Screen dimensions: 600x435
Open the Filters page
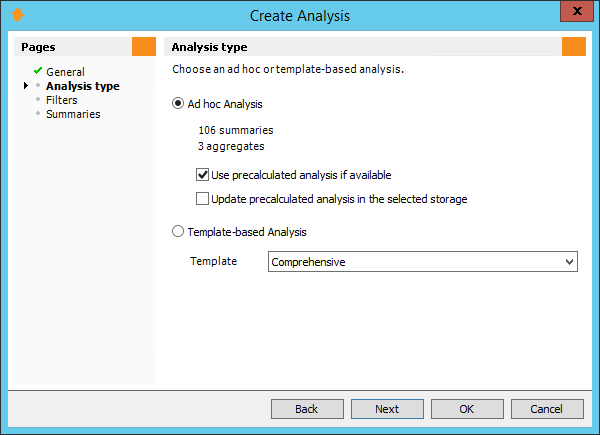click(62, 100)
